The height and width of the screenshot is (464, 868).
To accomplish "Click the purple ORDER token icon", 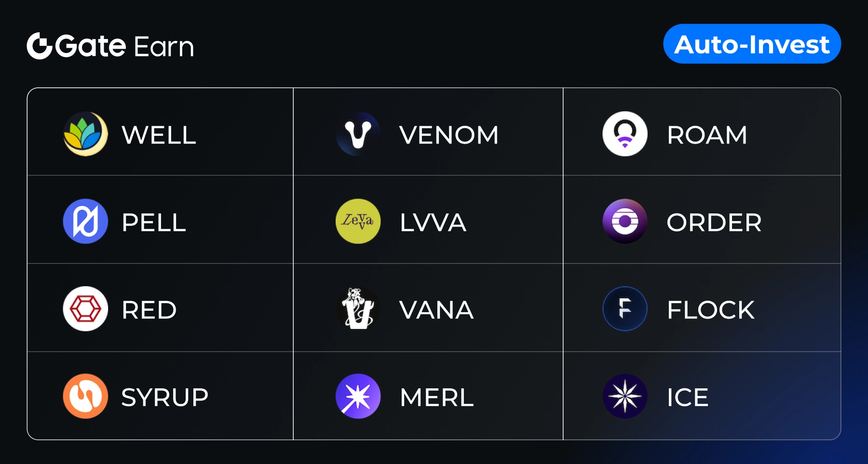I will (x=624, y=222).
